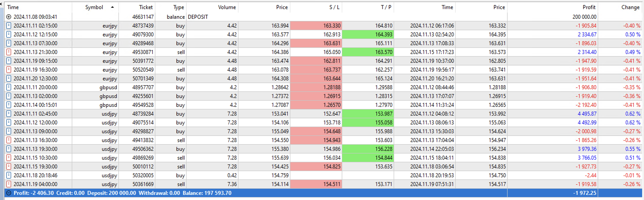Click Profit: -2 406.30 in summary bar

34,193
